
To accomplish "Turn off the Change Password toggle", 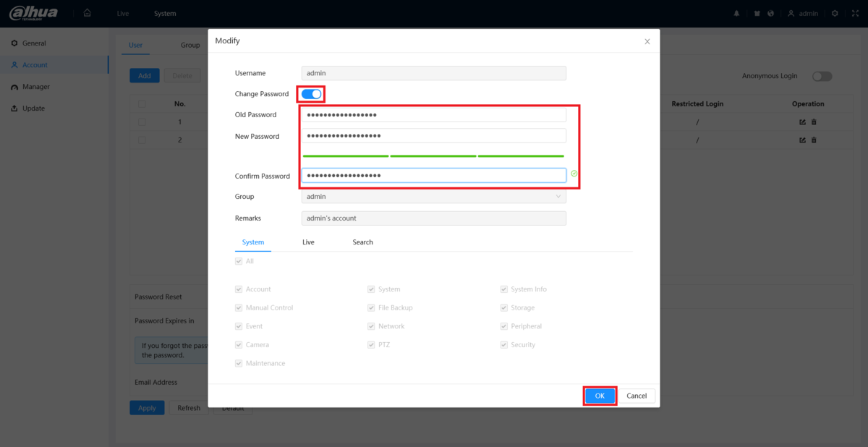I will pyautogui.click(x=311, y=94).
